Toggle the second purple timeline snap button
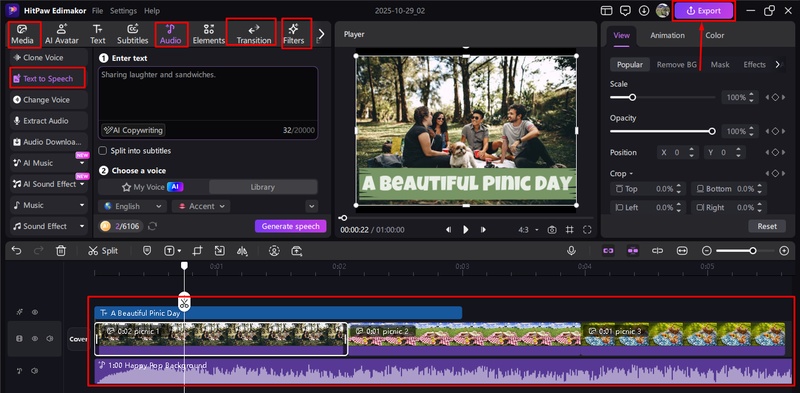The height and width of the screenshot is (393, 800). point(633,251)
